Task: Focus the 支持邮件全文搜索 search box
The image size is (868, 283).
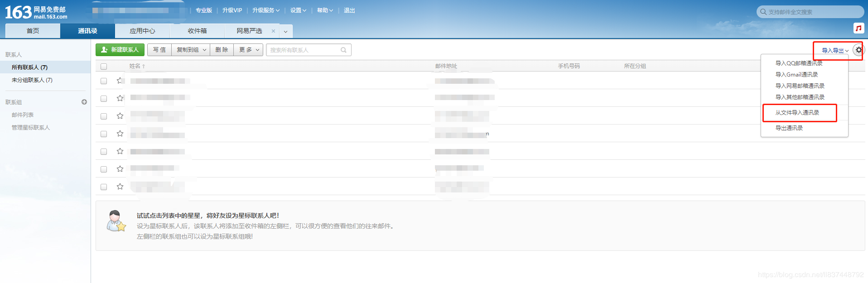Action: click(811, 12)
